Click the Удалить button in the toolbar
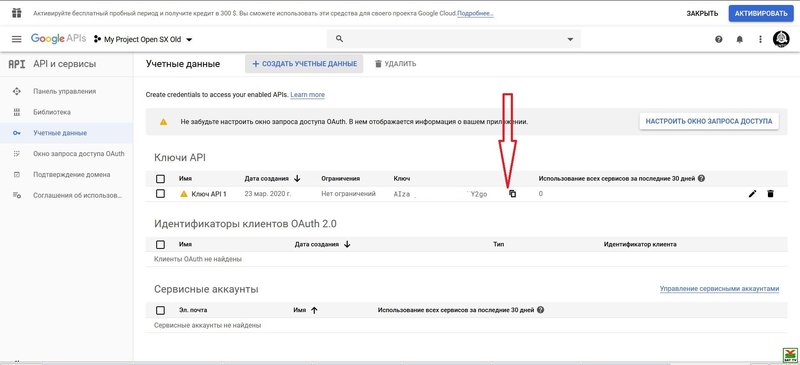 pyautogui.click(x=395, y=64)
